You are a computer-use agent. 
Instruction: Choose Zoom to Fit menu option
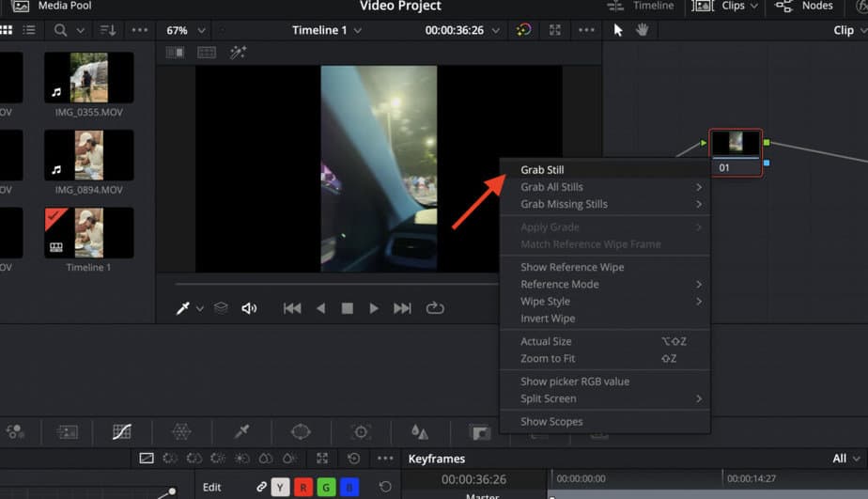605,358
